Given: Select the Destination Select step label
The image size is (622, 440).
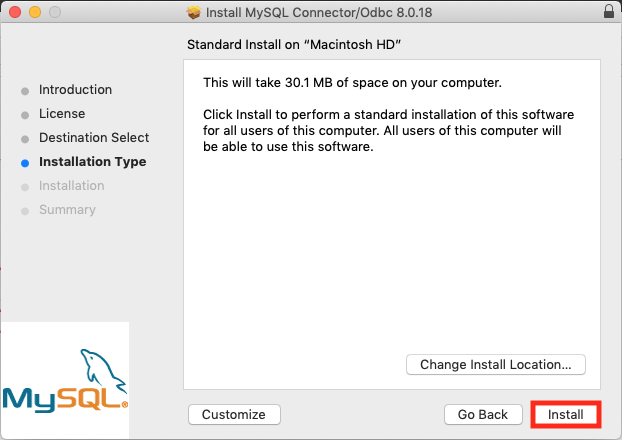Looking at the screenshot, I should [94, 138].
